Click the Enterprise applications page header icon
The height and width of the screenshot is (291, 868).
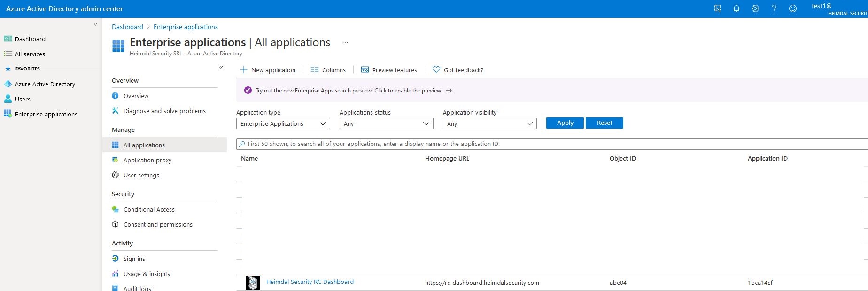[x=118, y=46]
